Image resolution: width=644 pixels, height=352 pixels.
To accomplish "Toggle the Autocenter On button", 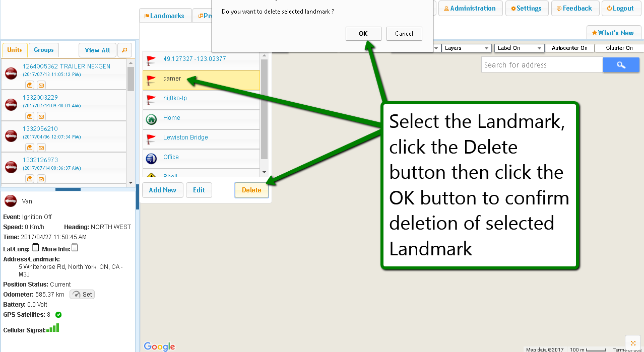I will 569,48.
